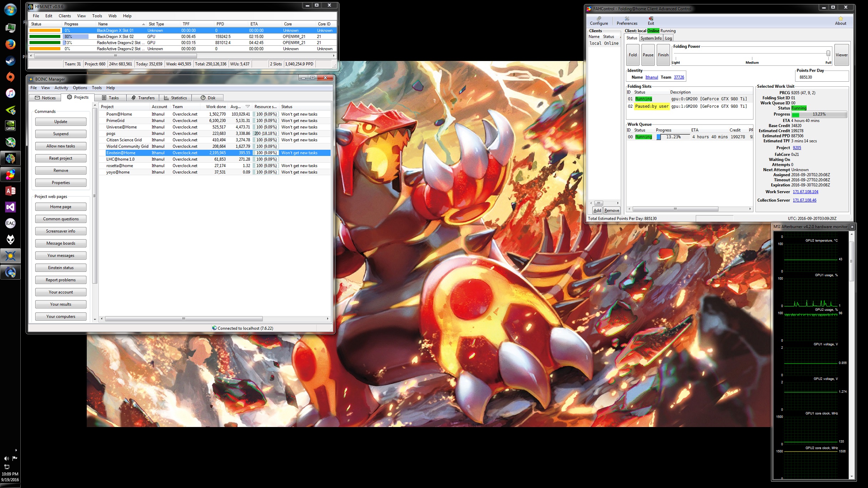Click the HFM.NET horizontal scrollbar right arrow
This screenshot has height=488, width=868.
[x=334, y=56]
